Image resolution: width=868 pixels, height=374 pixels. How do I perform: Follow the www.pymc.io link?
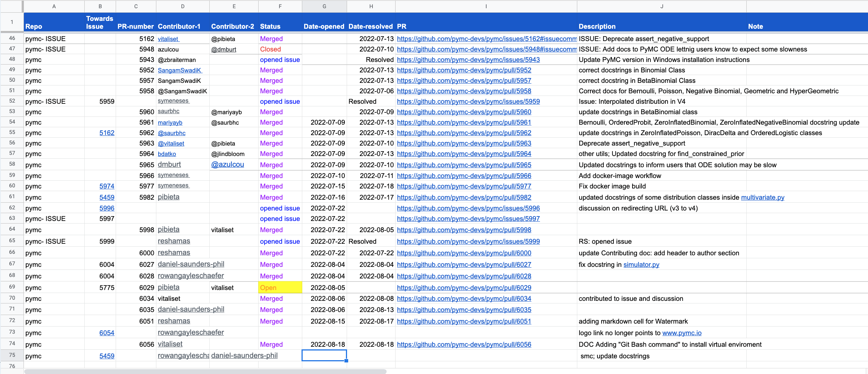681,333
